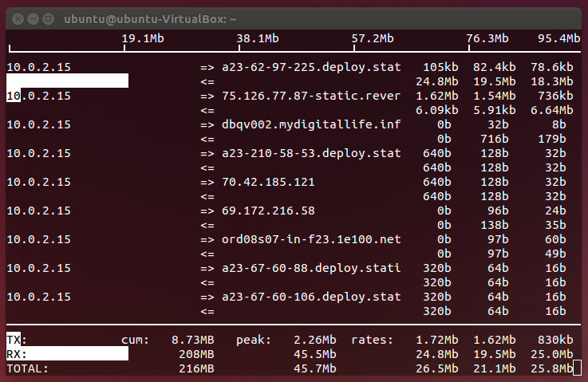
Task: Click the 78.6kb rate value
Action: [551, 68]
